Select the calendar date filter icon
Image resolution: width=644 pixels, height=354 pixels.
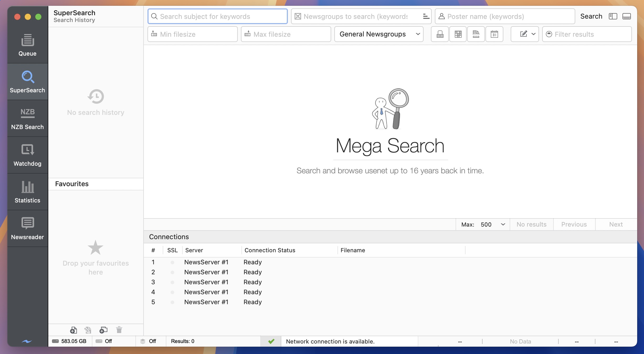(x=494, y=34)
